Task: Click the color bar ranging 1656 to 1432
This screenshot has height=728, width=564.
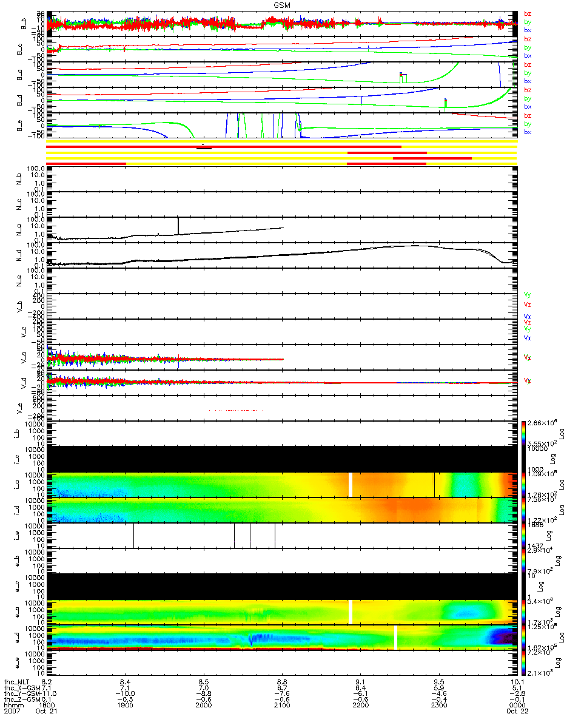Action: click(x=525, y=535)
